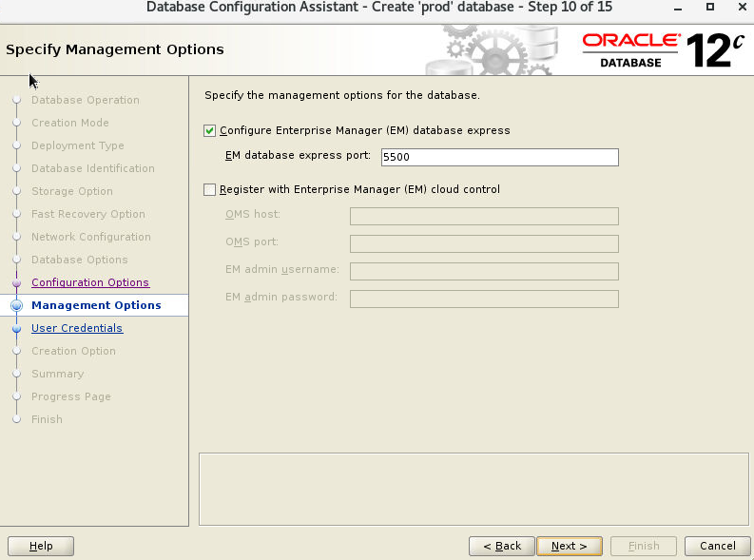
Task: Click the OMS host input field
Action: tap(484, 217)
